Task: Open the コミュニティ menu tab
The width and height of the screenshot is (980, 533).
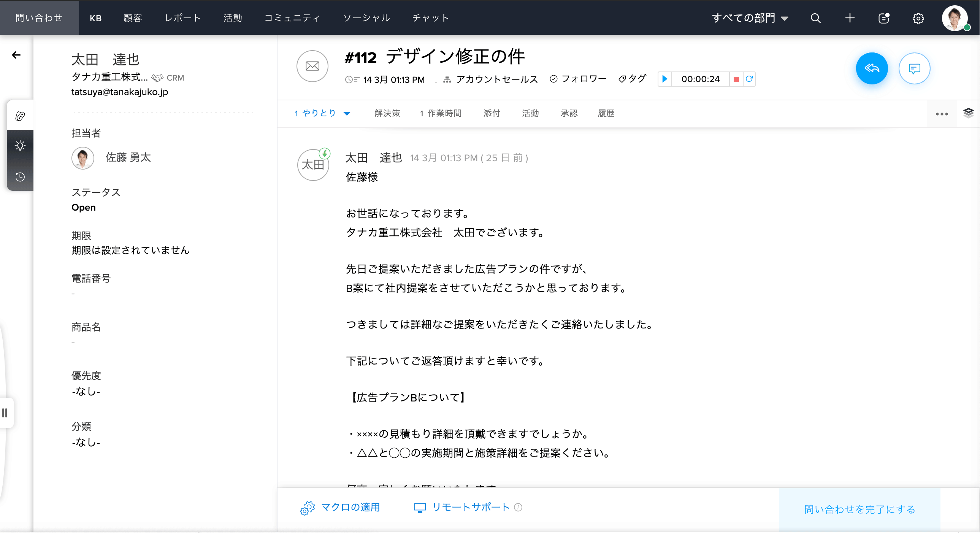Action: click(x=292, y=18)
